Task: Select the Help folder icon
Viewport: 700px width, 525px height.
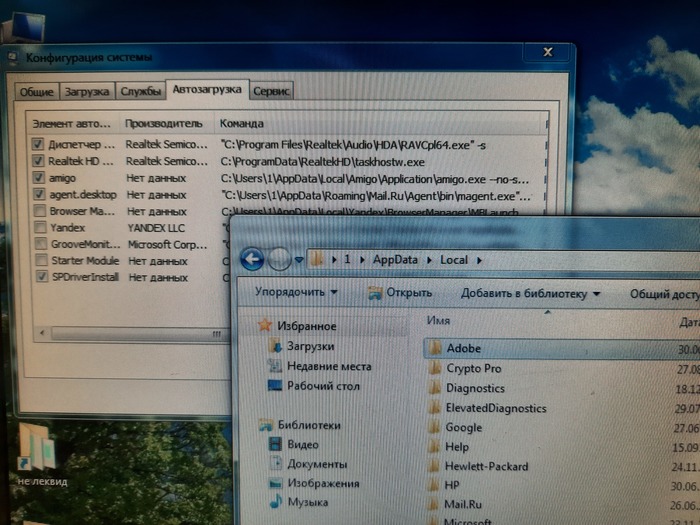Action: (x=433, y=446)
